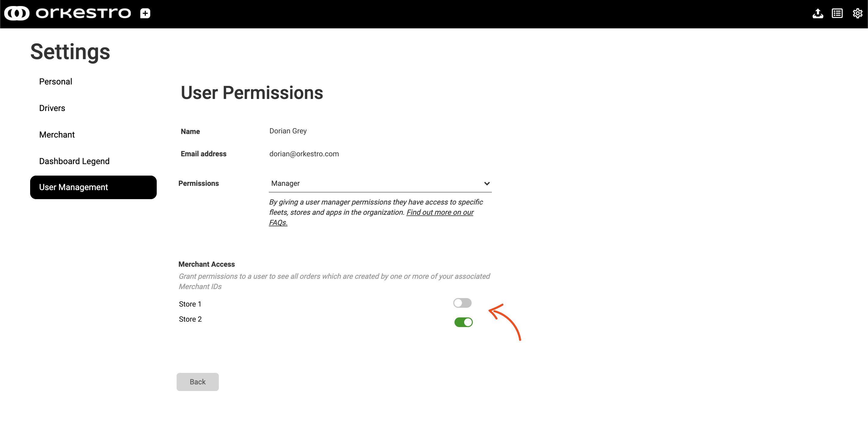Image resolution: width=868 pixels, height=423 pixels.
Task: Click the chevron on the Permissions field
Action: [487, 183]
